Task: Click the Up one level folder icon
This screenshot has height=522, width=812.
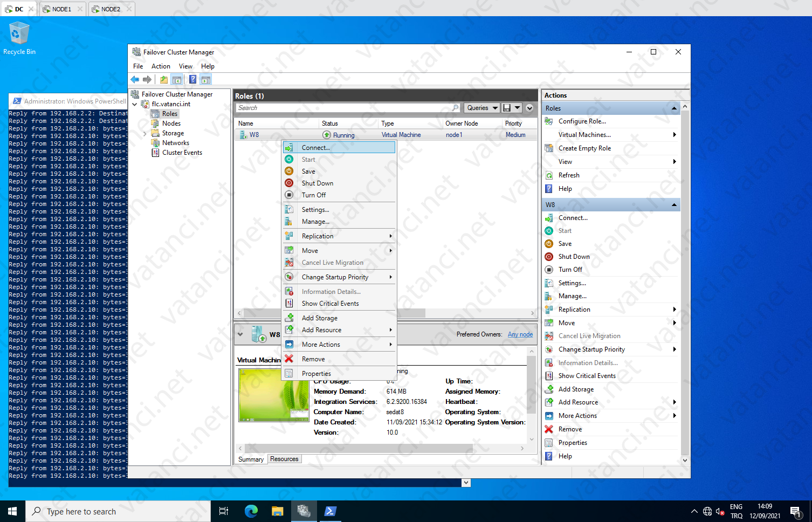Action: 164,79
